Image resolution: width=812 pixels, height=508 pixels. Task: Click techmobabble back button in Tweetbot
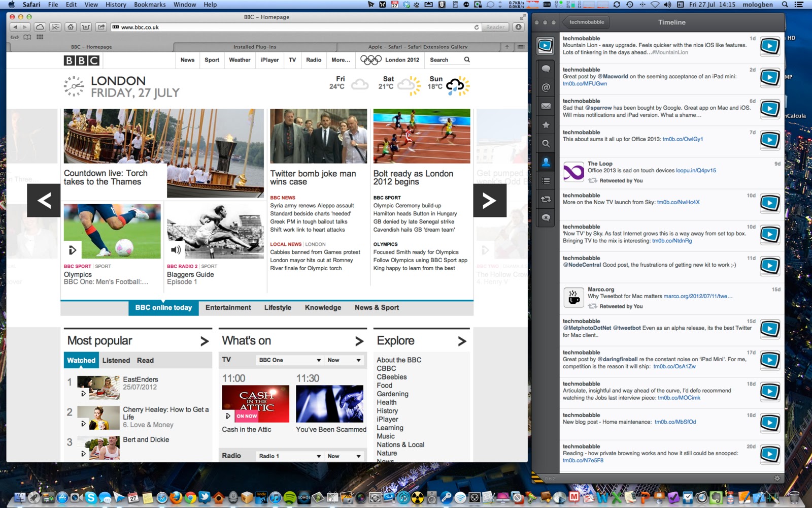[x=586, y=22]
